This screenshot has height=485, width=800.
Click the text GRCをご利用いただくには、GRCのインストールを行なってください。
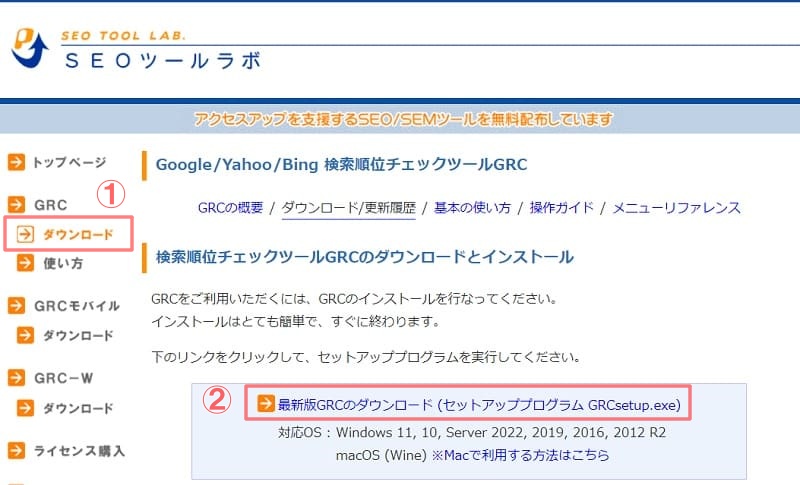(355, 298)
